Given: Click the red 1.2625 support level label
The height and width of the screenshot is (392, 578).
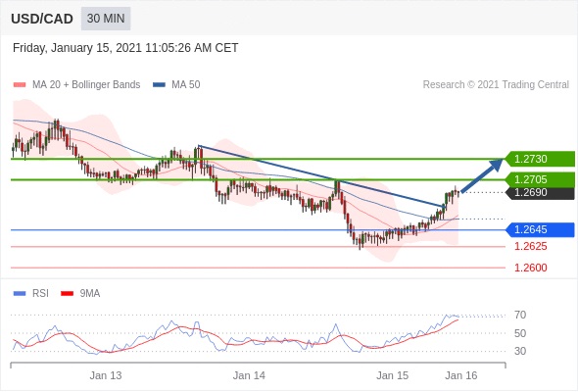Looking at the screenshot, I should pyautogui.click(x=531, y=246).
